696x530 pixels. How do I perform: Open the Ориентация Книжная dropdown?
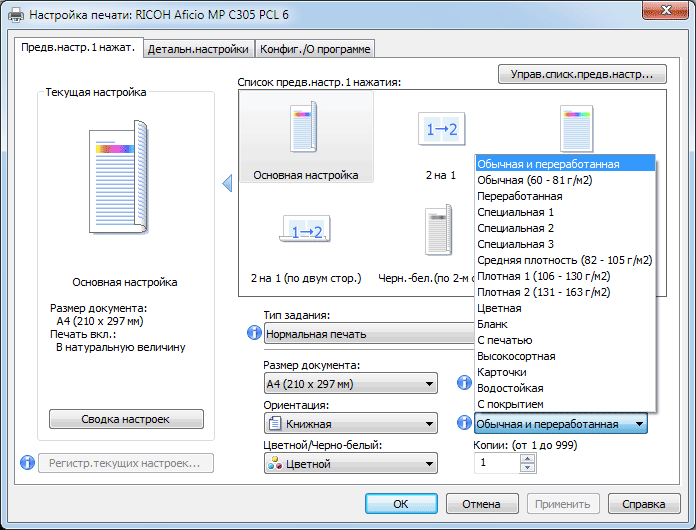[351, 424]
